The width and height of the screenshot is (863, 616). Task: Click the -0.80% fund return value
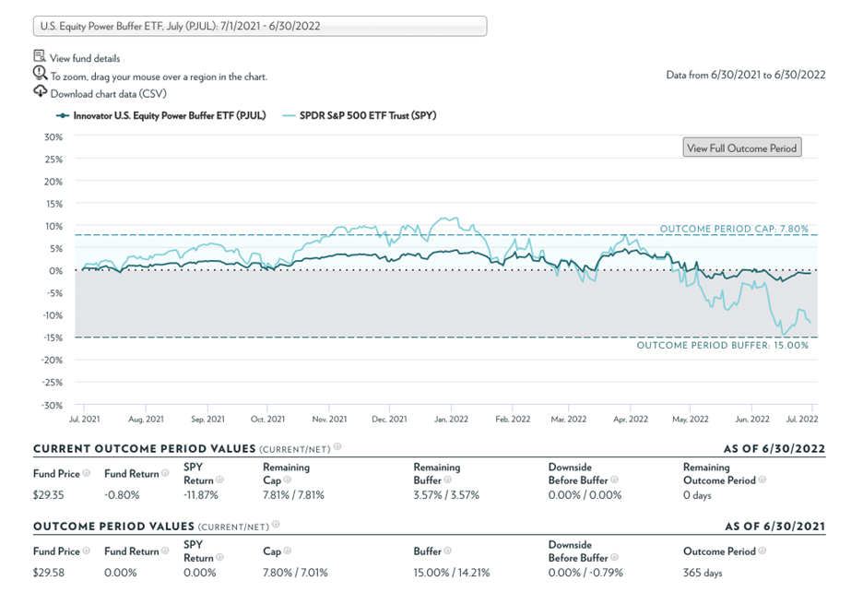tap(122, 495)
